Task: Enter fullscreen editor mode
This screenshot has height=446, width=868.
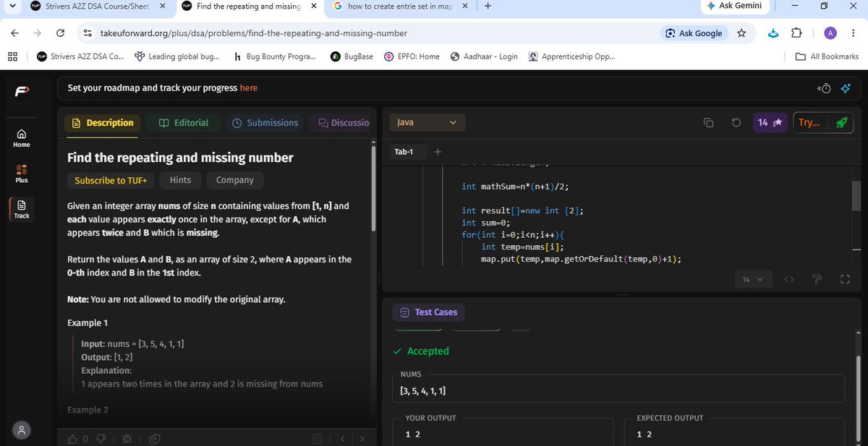Action: pyautogui.click(x=844, y=280)
